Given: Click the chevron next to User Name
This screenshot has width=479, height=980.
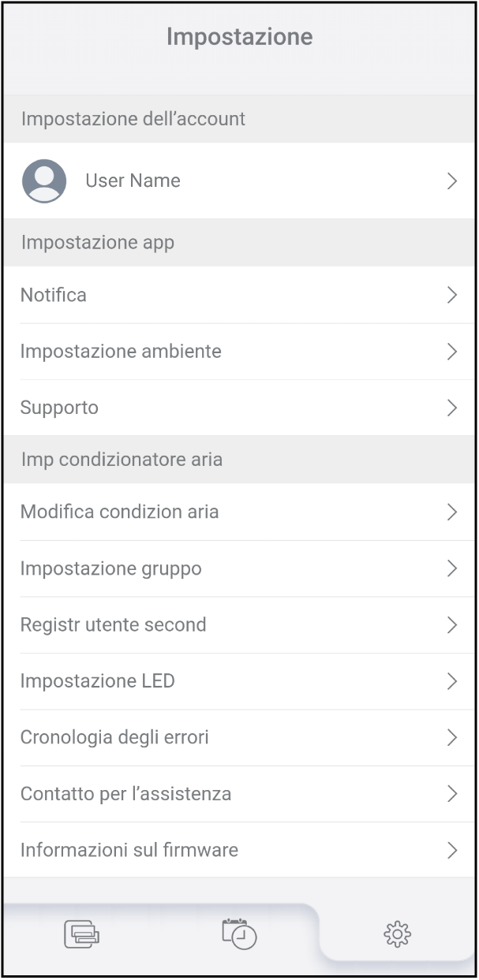Looking at the screenshot, I should pyautogui.click(x=452, y=181).
